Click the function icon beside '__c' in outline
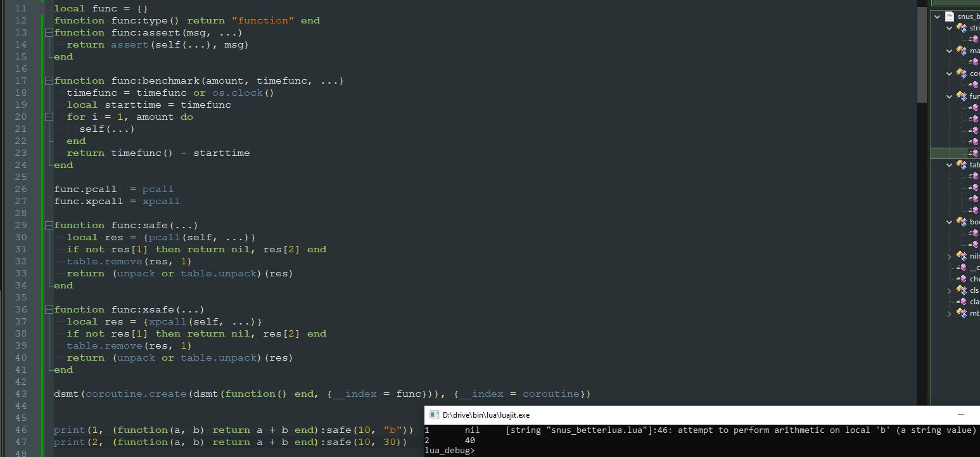Image resolution: width=980 pixels, height=457 pixels. 962,267
